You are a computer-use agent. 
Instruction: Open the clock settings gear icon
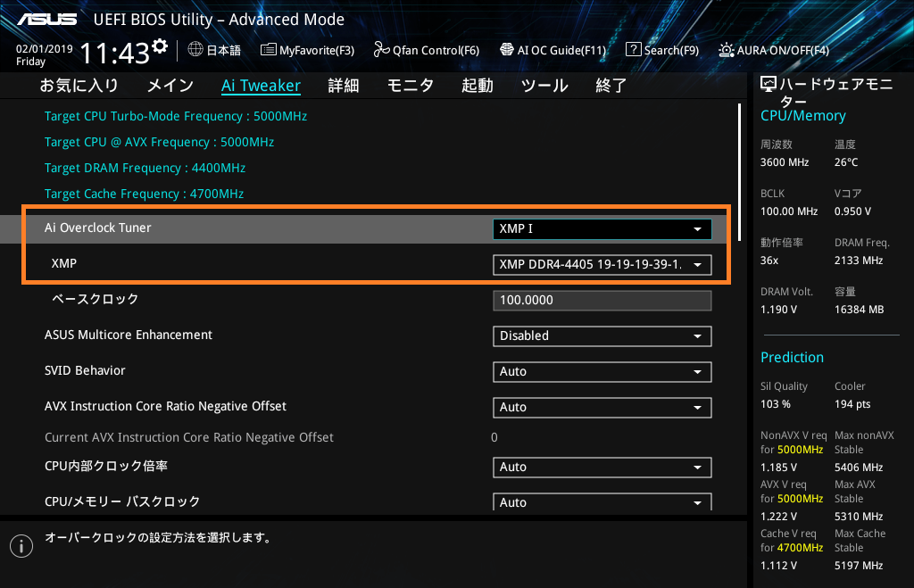(160, 46)
